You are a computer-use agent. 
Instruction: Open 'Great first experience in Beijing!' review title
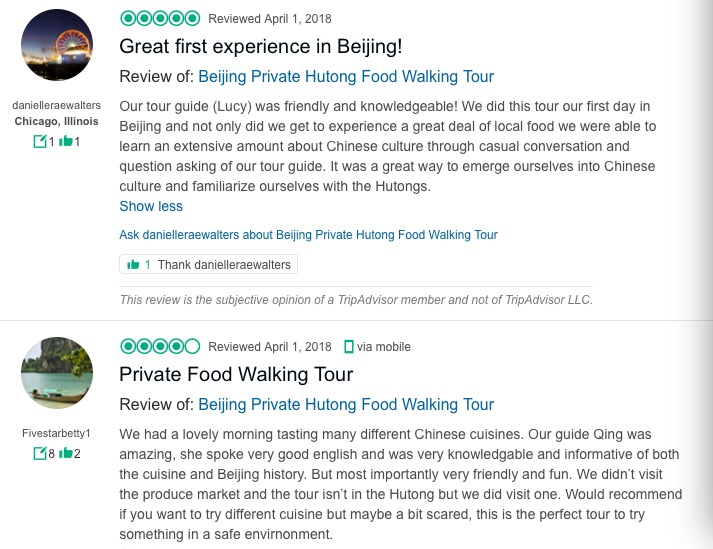click(x=261, y=47)
